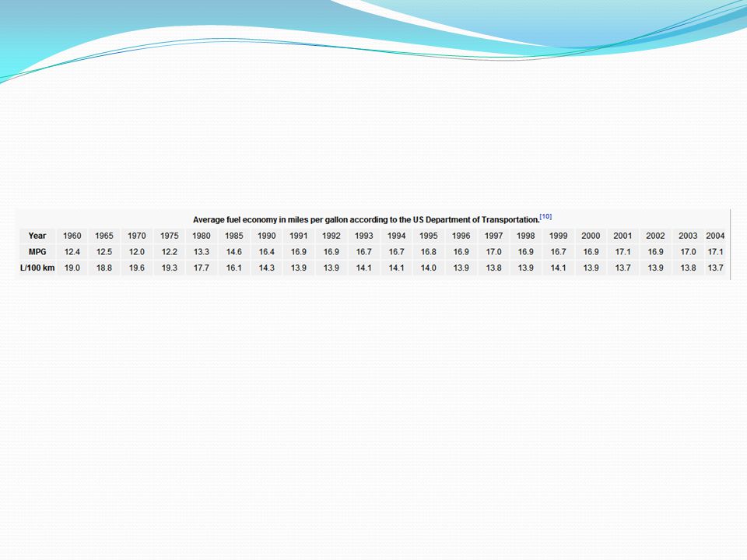
Task: Click the 1965 year cell
Action: pyautogui.click(x=104, y=236)
